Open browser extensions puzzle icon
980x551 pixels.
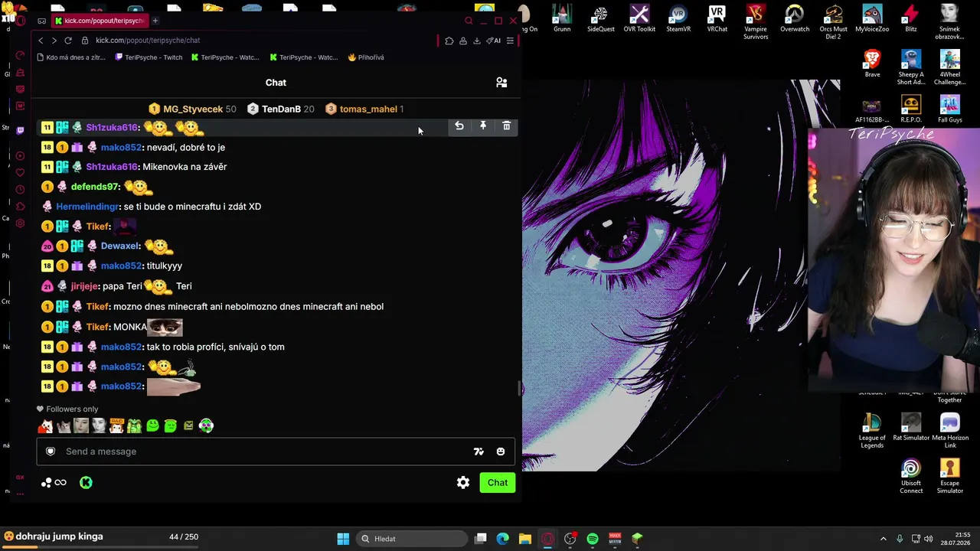click(449, 41)
